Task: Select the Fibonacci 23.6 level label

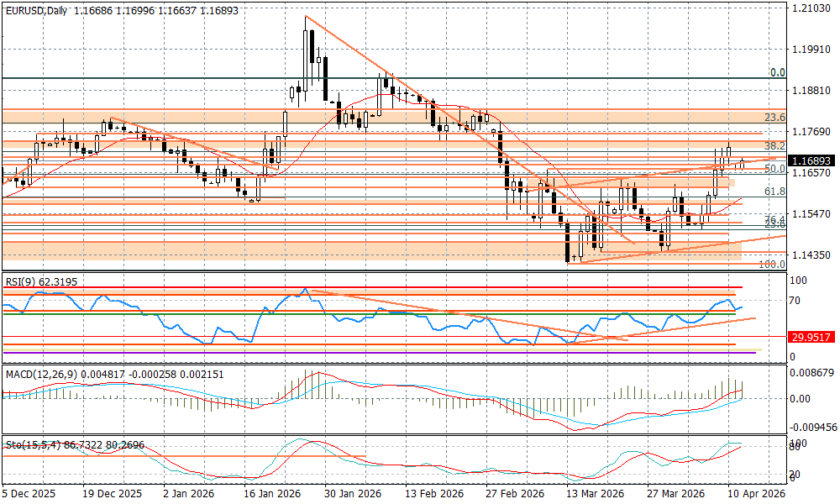Action: click(774, 117)
